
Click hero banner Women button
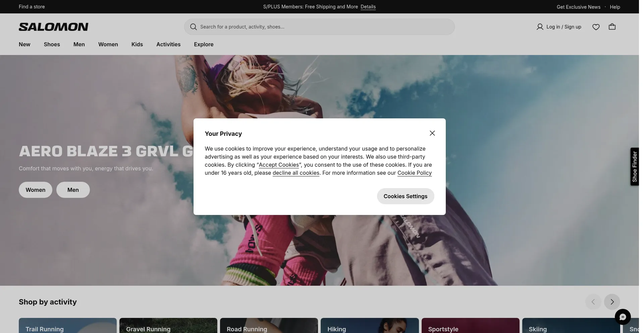tap(36, 190)
